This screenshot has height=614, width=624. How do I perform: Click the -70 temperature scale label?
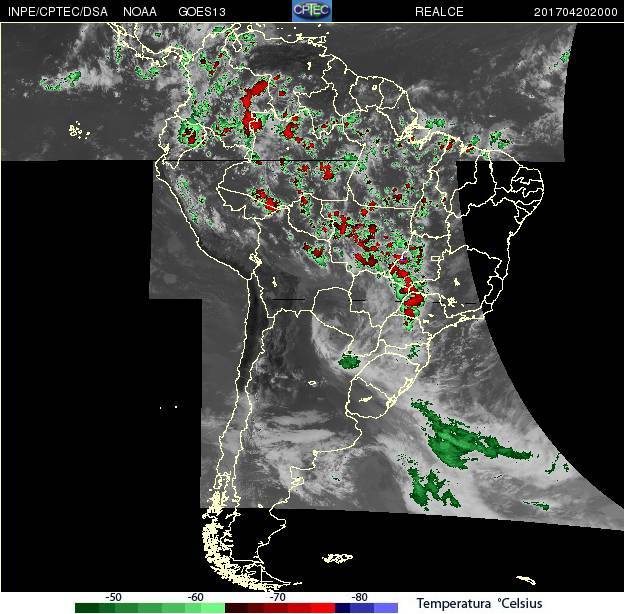click(x=277, y=597)
